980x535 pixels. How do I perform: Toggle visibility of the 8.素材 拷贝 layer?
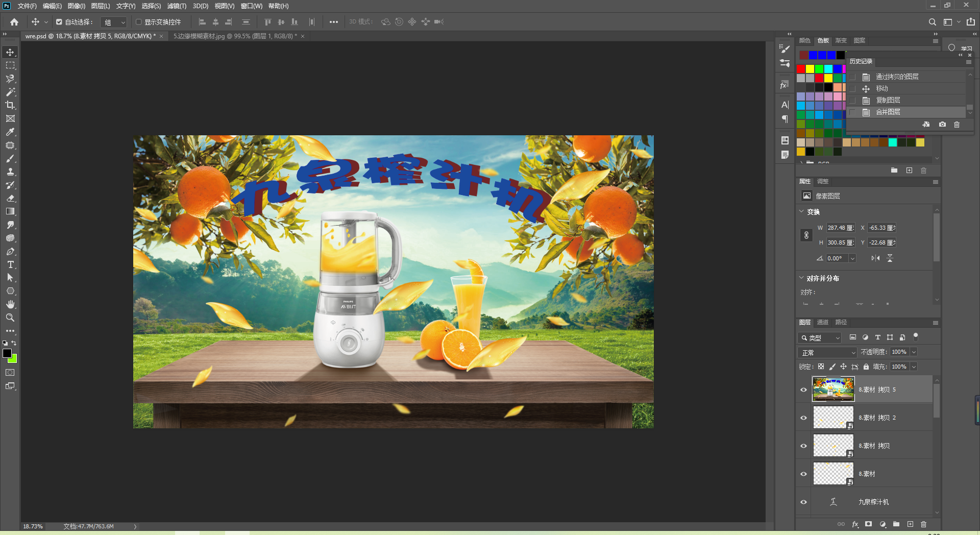pyautogui.click(x=804, y=446)
